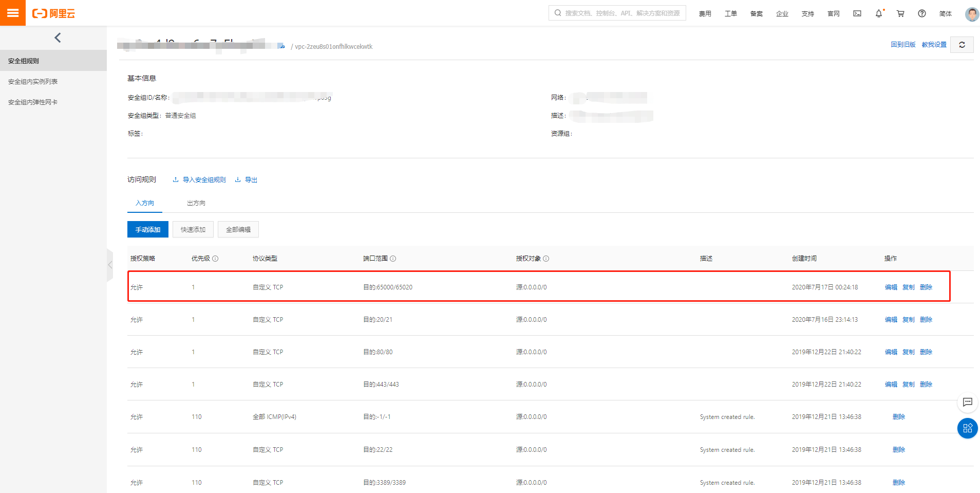Viewport: 980px width, 493px height.
Task: Switch to the 出方向 tab
Action: click(x=196, y=203)
